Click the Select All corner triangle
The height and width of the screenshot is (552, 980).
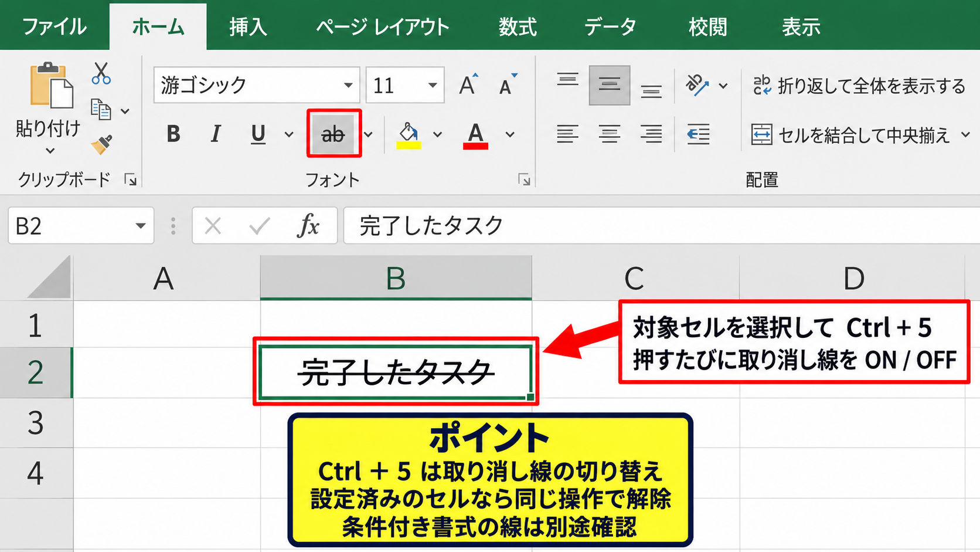click(50, 277)
